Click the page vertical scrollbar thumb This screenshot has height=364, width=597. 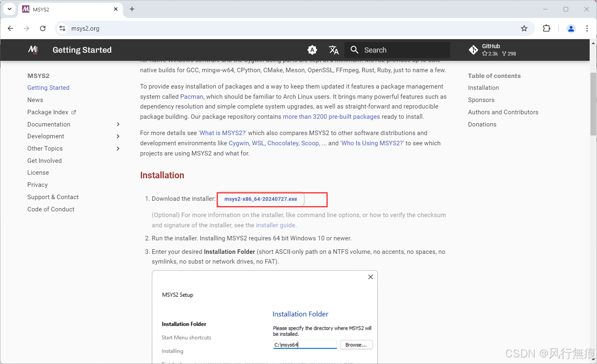point(593,104)
